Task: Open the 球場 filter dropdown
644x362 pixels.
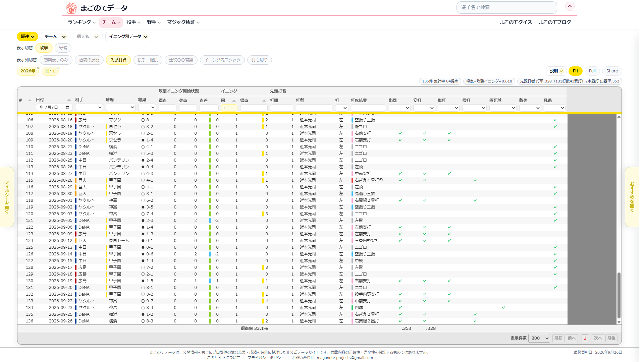Action: point(120,108)
